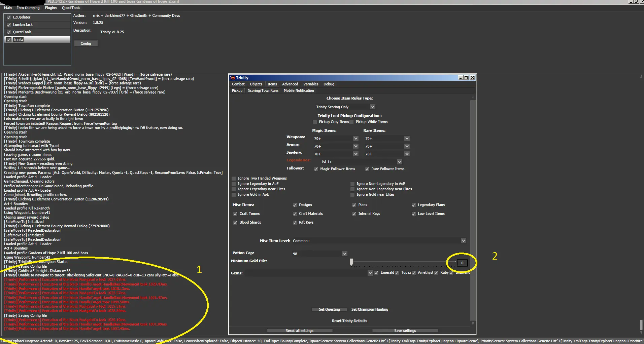Minimize the Trinity settings window
The image size is (644, 344).
461,78
